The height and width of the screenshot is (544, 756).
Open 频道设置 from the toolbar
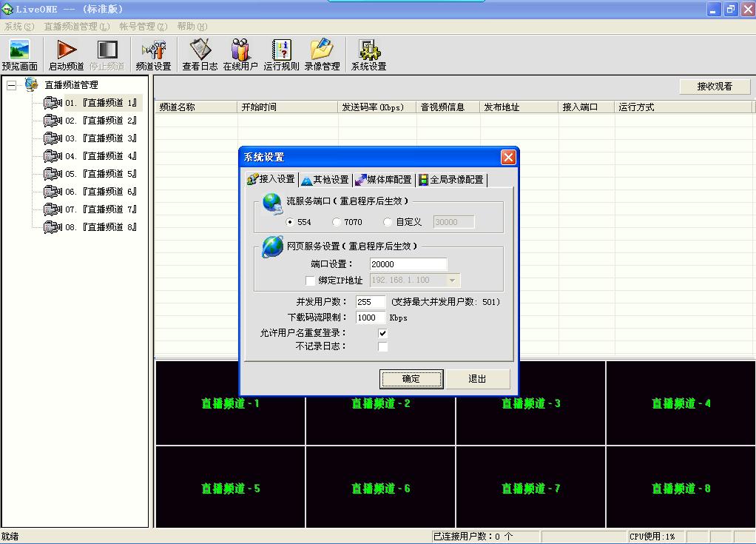[153, 50]
